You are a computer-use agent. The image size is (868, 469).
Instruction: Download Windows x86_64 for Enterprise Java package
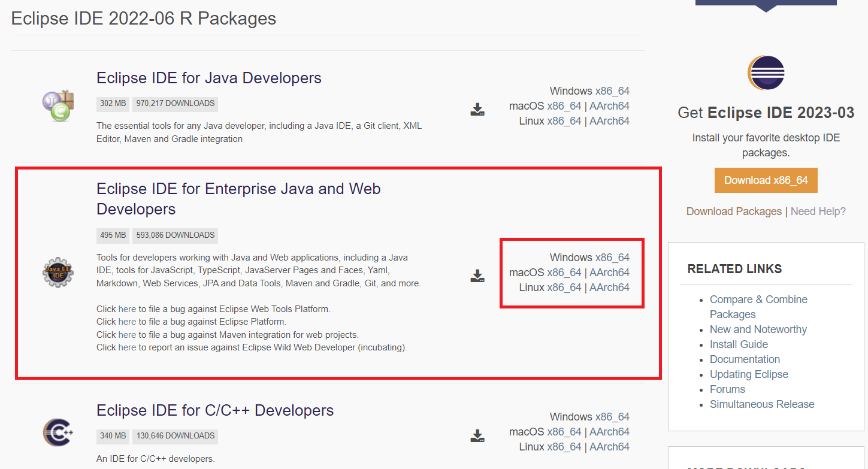[612, 258]
